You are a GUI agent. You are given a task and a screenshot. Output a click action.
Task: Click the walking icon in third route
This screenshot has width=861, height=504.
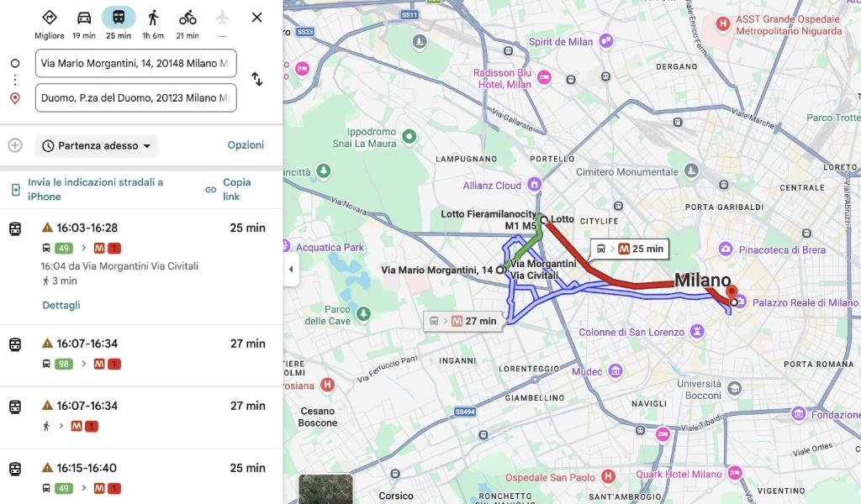coord(47,426)
